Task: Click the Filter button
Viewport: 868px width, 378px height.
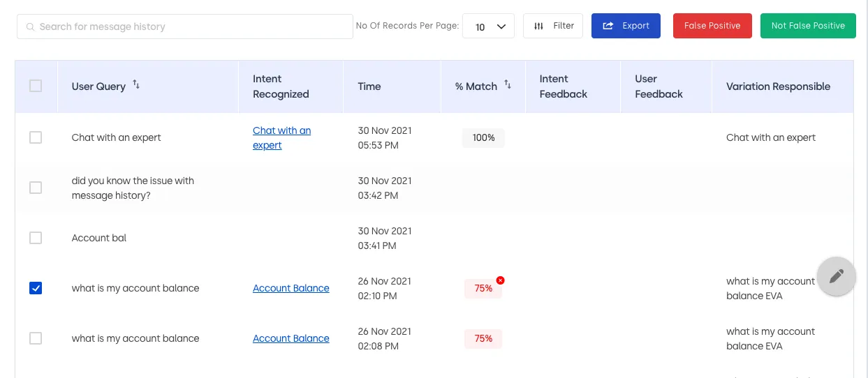Action: (x=553, y=26)
